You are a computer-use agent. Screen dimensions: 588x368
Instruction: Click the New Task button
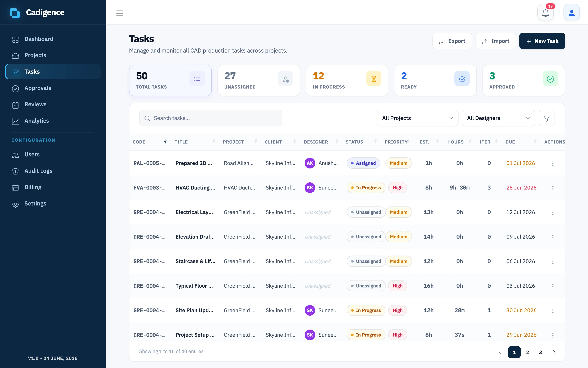point(542,41)
